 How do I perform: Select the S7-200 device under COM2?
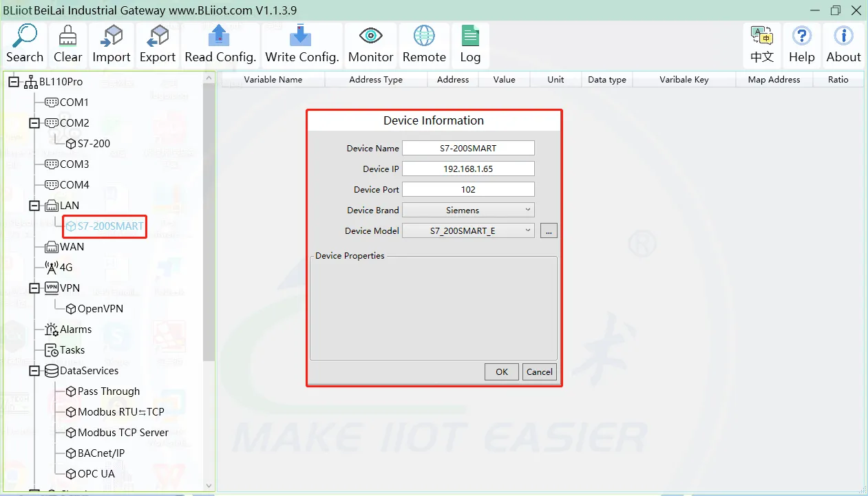click(88, 144)
